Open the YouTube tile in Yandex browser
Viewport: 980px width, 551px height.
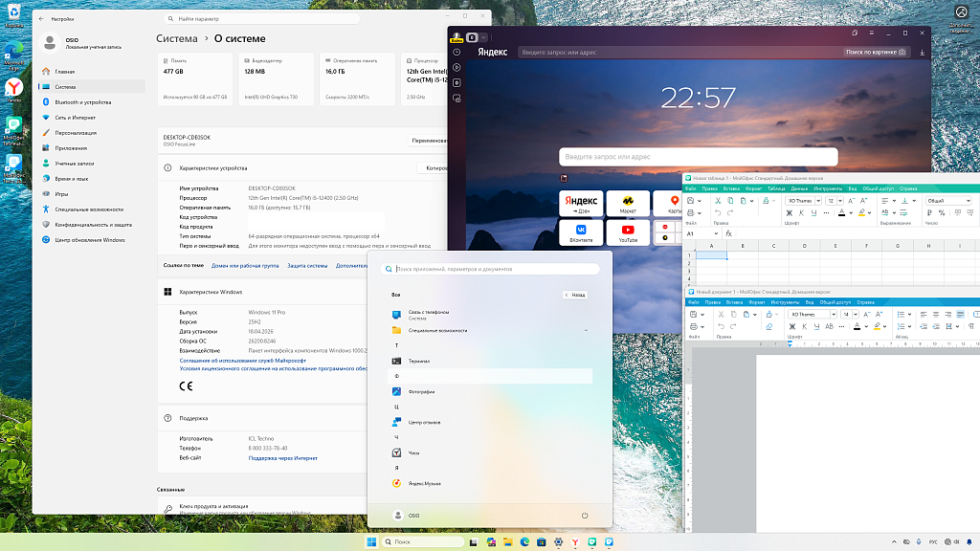pos(628,232)
